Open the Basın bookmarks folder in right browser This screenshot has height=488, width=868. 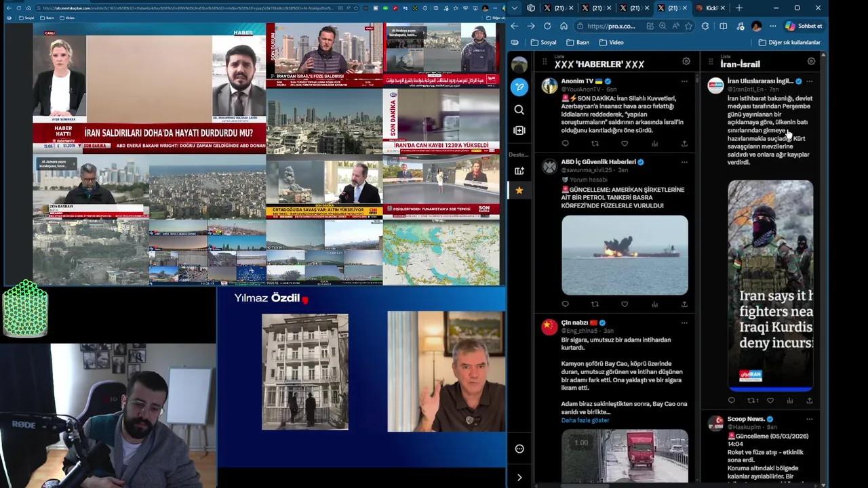click(577, 42)
